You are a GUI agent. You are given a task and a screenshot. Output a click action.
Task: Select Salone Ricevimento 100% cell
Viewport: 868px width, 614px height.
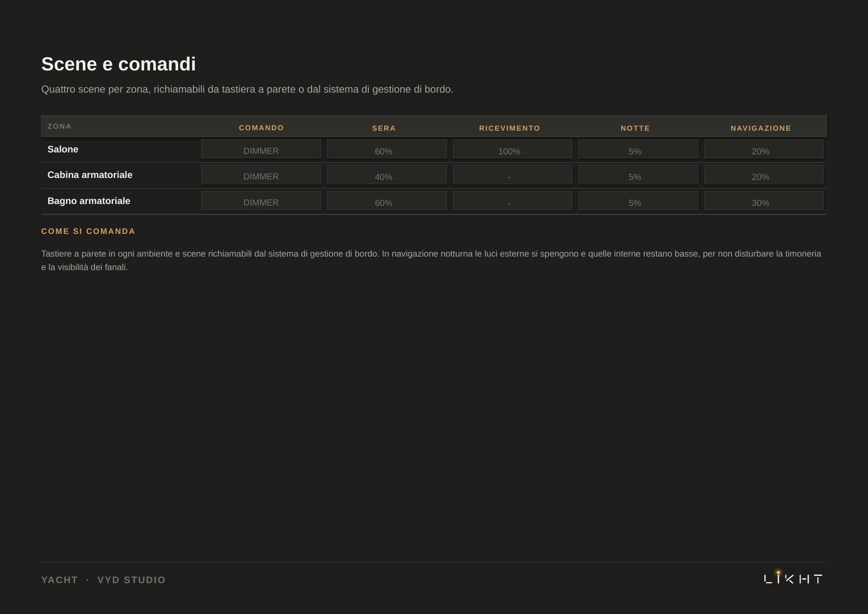click(513, 149)
